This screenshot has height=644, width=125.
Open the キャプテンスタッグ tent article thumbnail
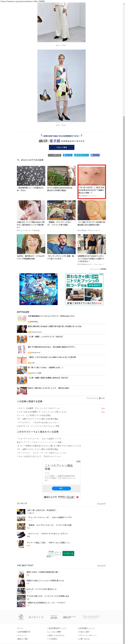point(61,210)
